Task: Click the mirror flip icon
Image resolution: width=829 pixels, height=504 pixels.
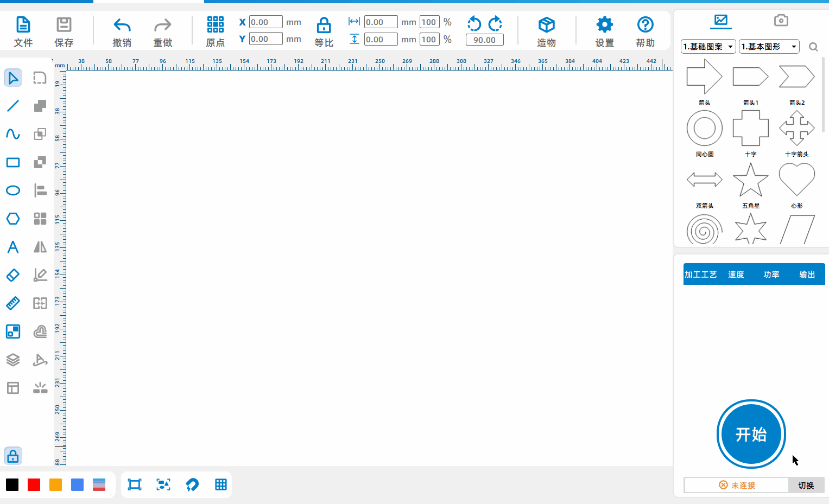Action: (40, 247)
